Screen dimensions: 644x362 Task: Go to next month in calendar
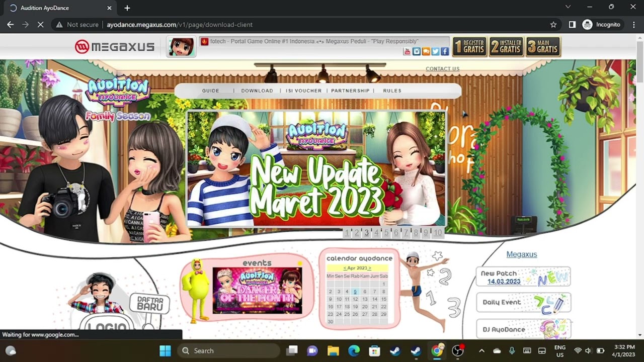[x=370, y=268]
